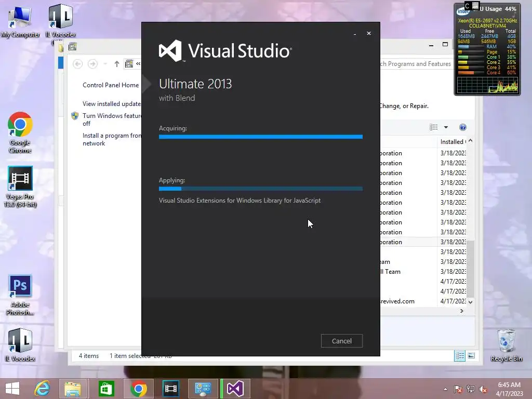Open File Explorer from taskbar

click(73, 389)
